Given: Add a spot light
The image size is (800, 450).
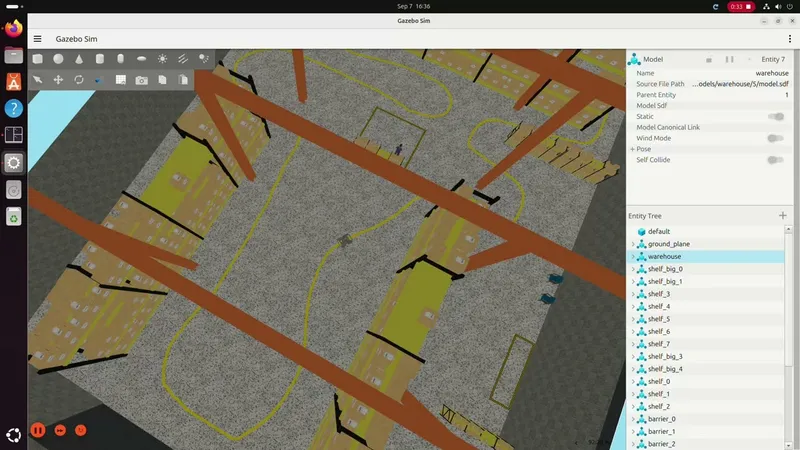Looking at the screenshot, I should click(x=204, y=59).
